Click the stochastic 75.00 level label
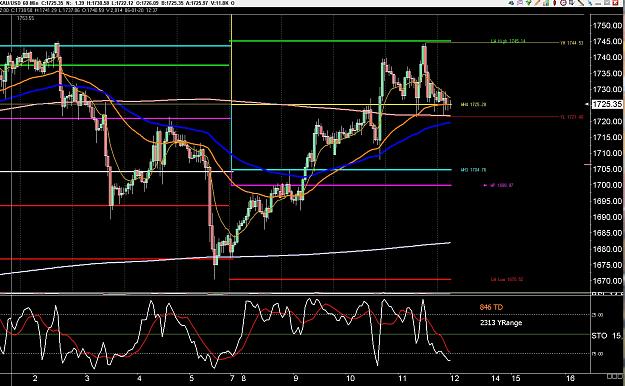The image size is (625, 386). tap(597, 354)
